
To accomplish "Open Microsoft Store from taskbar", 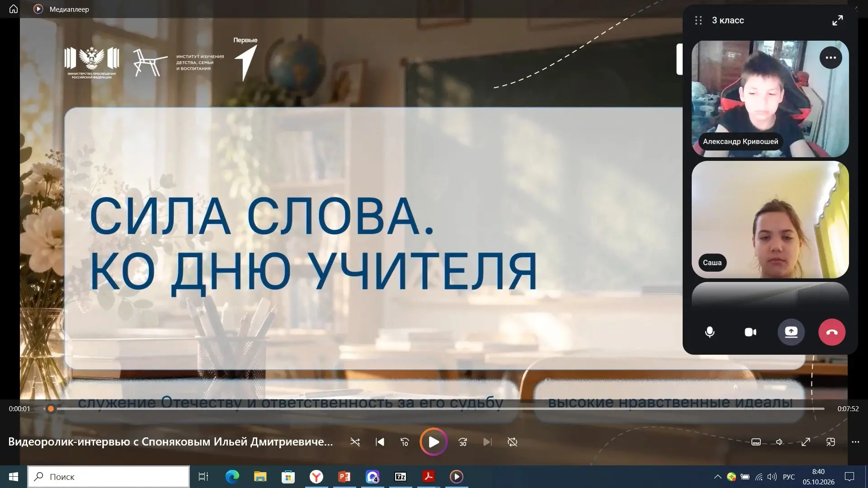I will pyautogui.click(x=288, y=477).
